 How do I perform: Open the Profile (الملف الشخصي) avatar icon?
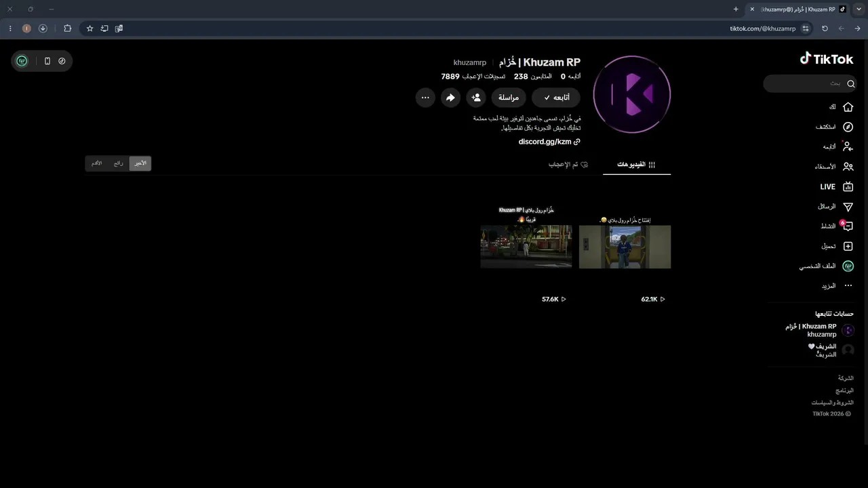click(x=848, y=266)
